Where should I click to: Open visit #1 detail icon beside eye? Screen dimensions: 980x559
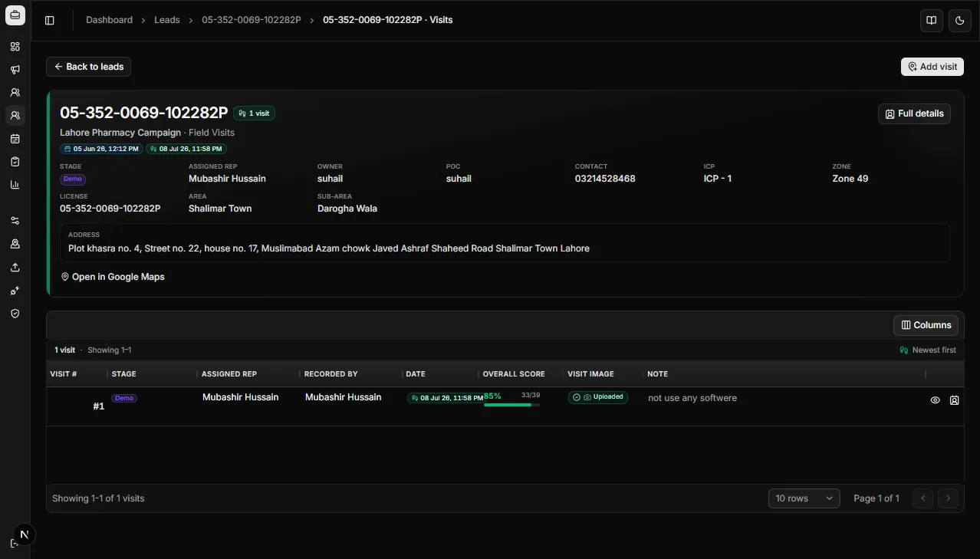coord(955,400)
